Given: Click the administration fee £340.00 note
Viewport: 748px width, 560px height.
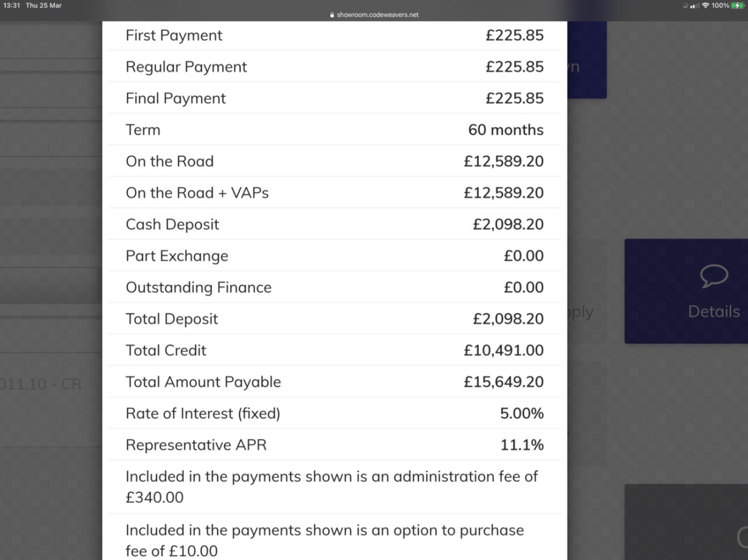Looking at the screenshot, I should [x=331, y=486].
